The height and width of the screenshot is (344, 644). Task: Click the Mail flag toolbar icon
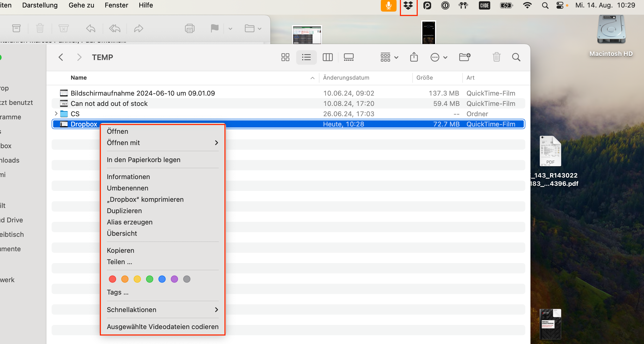(x=214, y=28)
